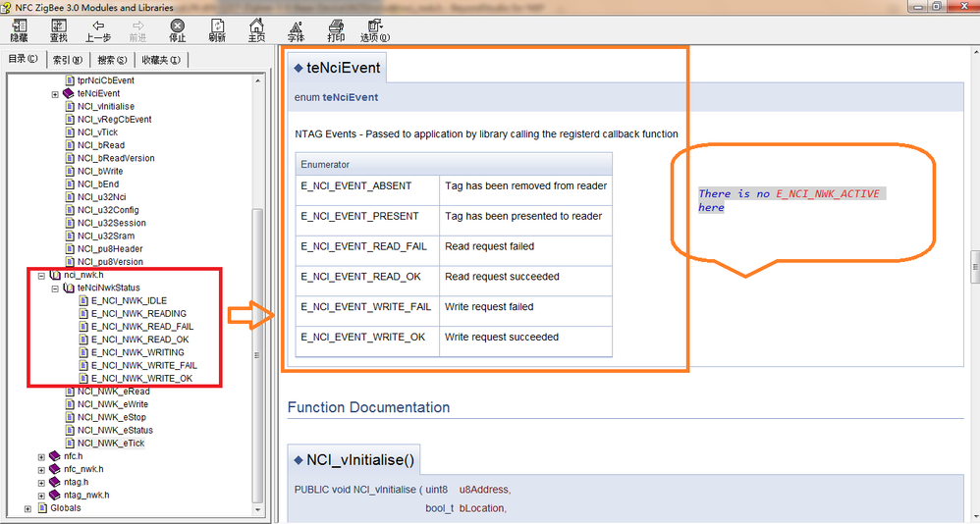
Task: Go Back with 上一步 toolbar button
Action: coord(98,30)
